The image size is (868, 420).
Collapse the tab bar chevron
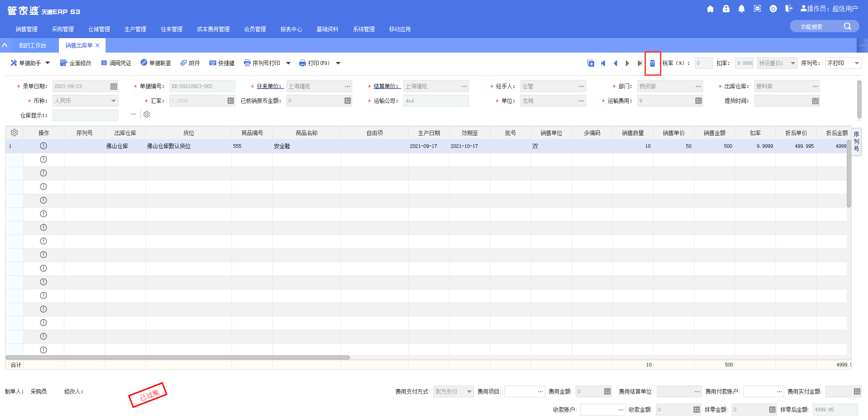[5, 45]
